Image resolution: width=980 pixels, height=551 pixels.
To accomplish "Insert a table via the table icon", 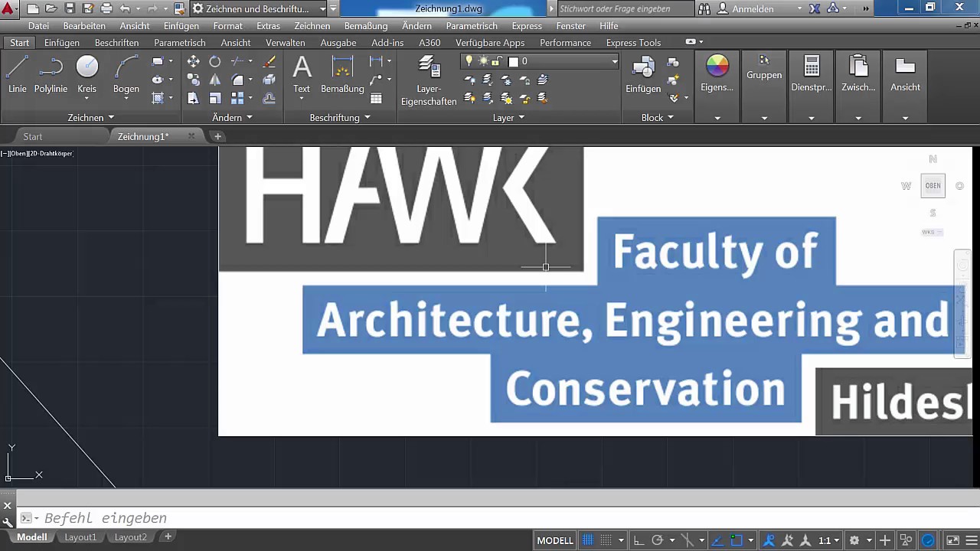I will tap(376, 98).
